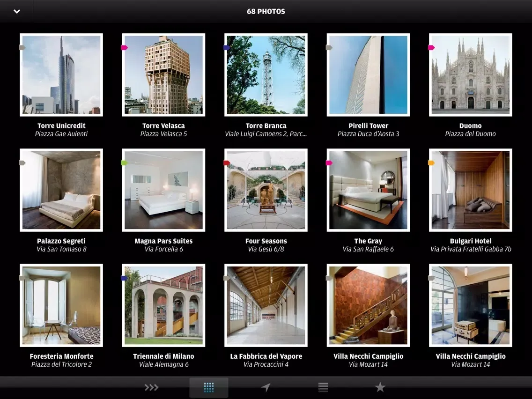532x399 pixels.
Task: Open the Magna Pars Suites photo
Action: coord(163,190)
